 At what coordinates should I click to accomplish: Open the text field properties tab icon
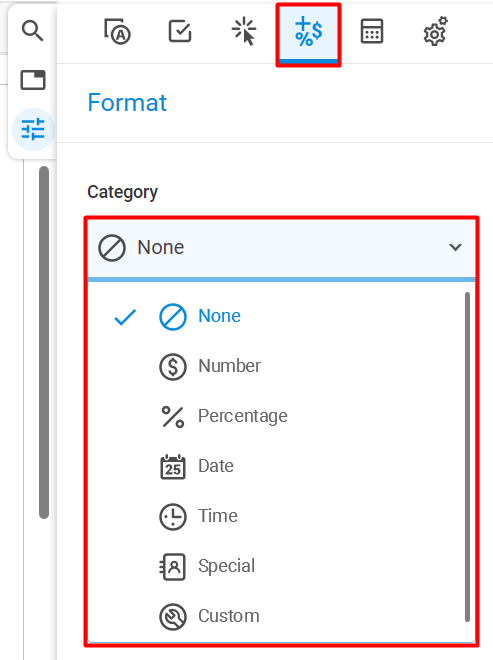tap(117, 32)
